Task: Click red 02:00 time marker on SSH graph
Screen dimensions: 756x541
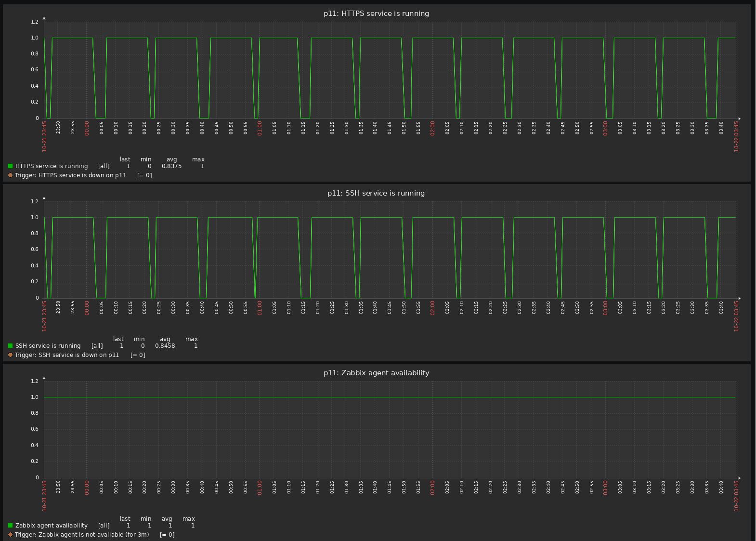Action: tap(432, 308)
